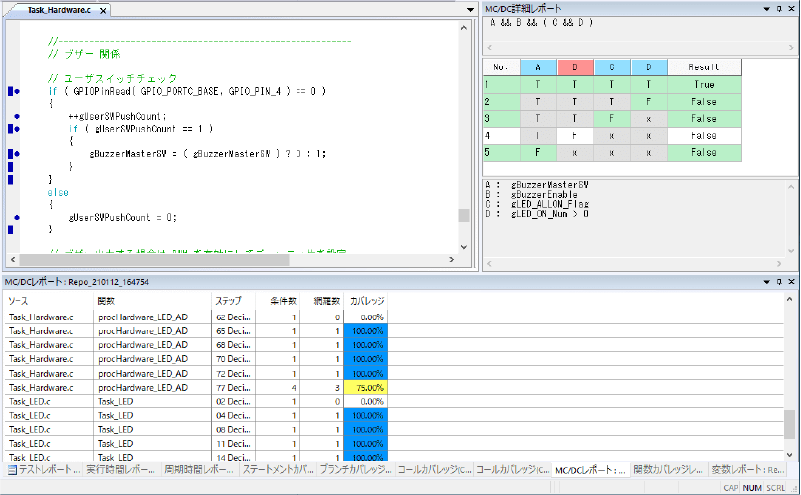Image resolution: width=801 pixels, height=495 pixels.
Task: Click gutter marker beside gUserSWPushCount = 0 line
Action: tap(18, 216)
